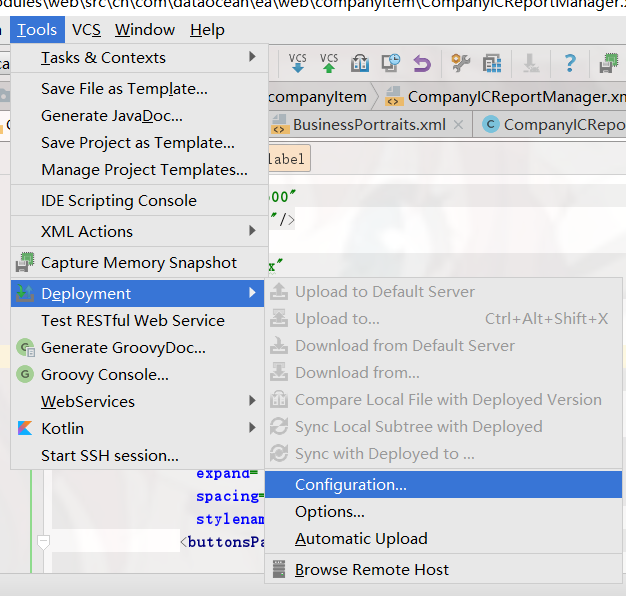
Task: Click the Download from Default Server icon
Action: pos(279,346)
